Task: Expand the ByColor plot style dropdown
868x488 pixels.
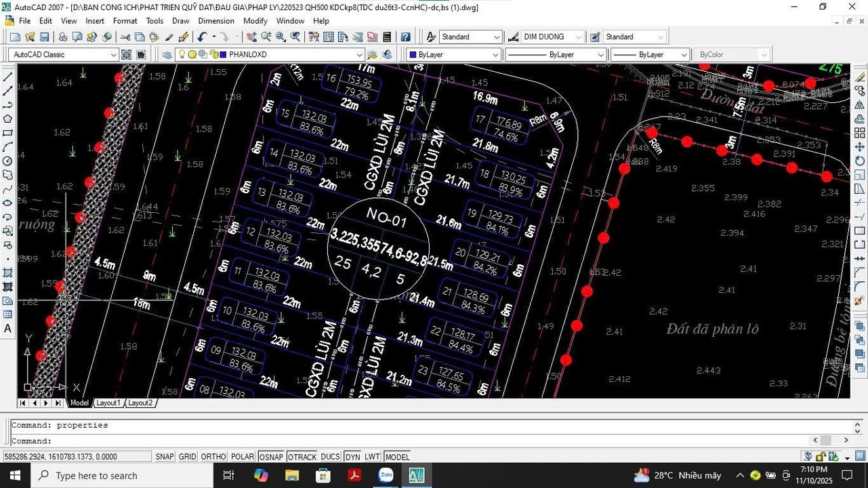Action: tap(764, 54)
